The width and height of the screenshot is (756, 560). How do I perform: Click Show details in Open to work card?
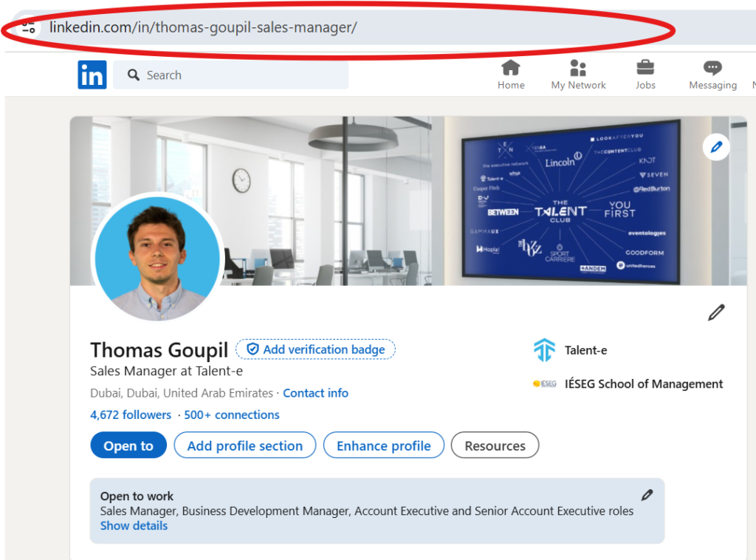pos(134,526)
